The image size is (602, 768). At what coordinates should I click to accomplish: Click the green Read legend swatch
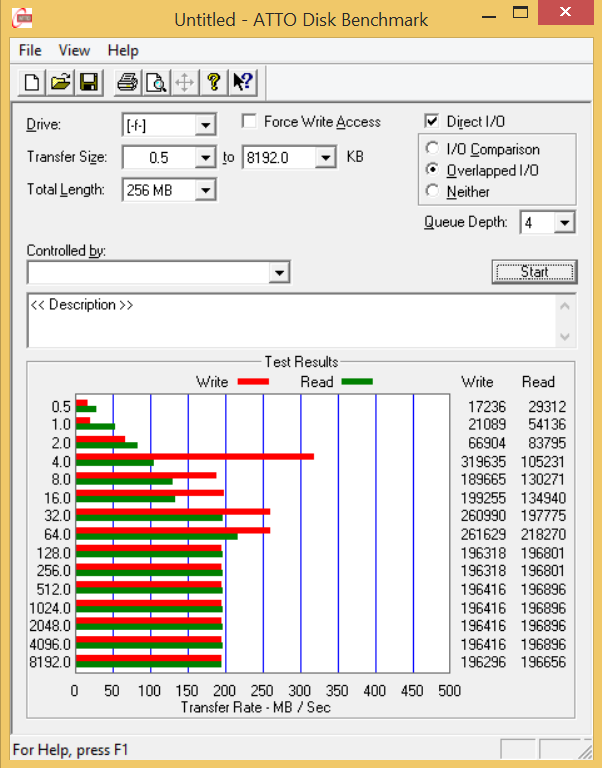pos(357,382)
